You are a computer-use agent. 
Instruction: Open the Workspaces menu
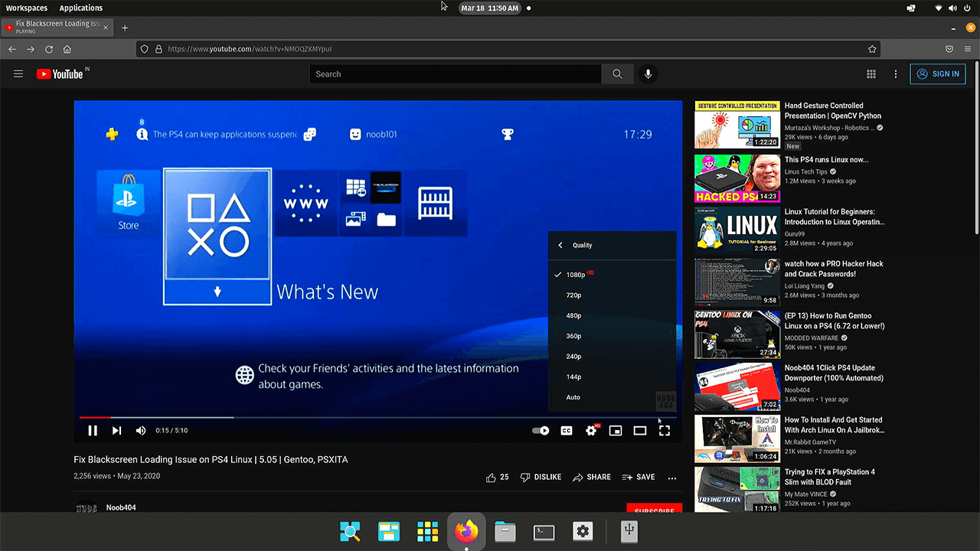pos(27,8)
